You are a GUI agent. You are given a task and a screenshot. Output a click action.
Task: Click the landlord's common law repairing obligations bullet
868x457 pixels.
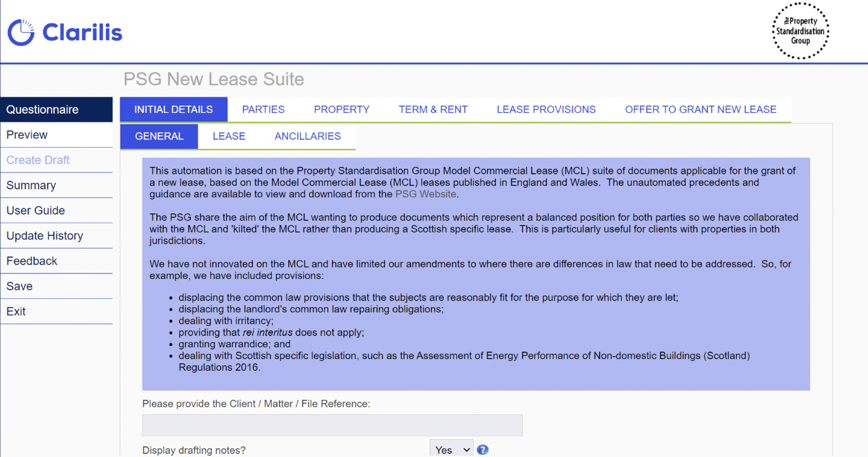click(311, 309)
